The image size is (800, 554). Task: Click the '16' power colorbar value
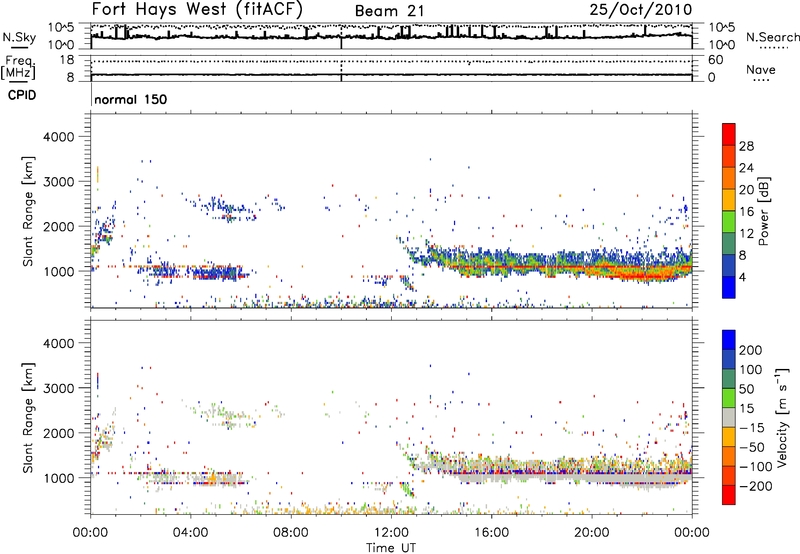[x=746, y=212]
